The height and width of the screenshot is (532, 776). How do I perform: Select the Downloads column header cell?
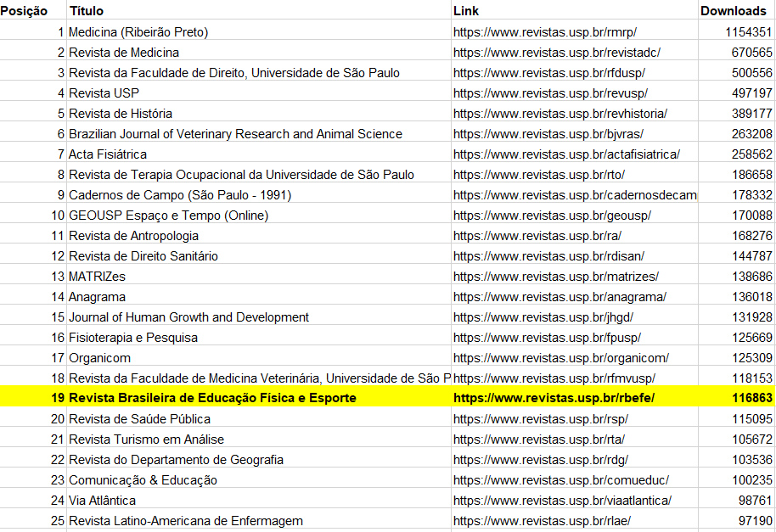click(x=737, y=10)
